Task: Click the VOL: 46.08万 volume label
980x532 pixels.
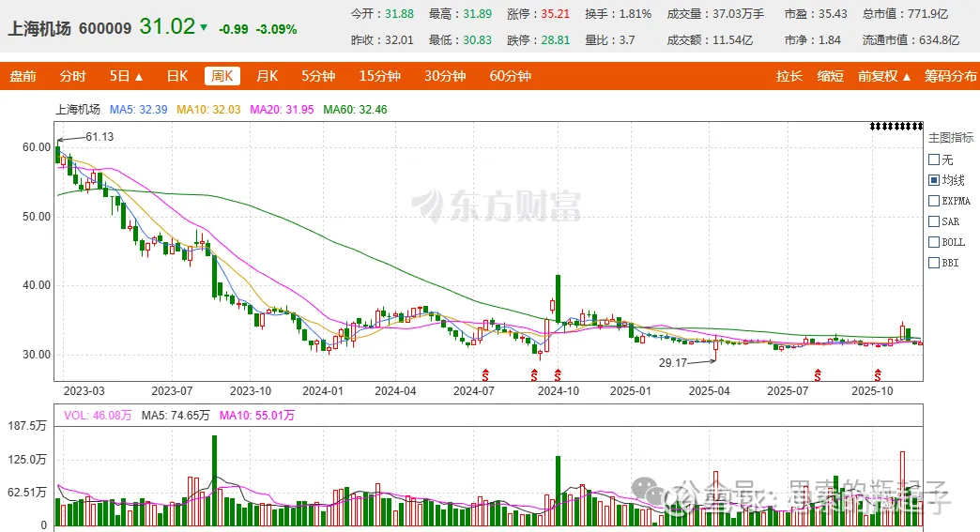Action: pos(98,416)
